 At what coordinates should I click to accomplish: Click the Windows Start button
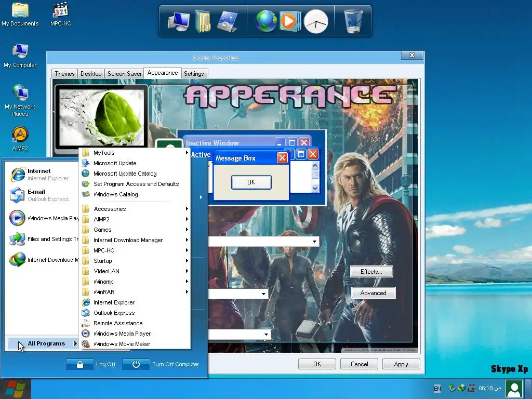pos(15,389)
